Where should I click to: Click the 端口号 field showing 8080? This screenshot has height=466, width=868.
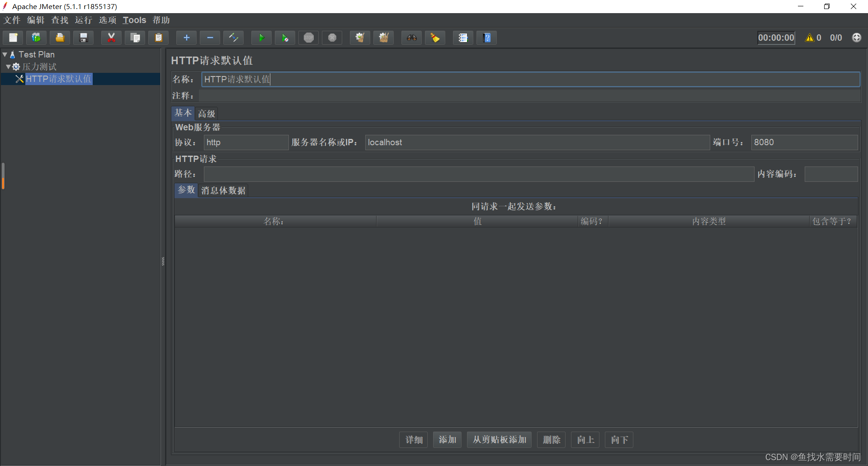pyautogui.click(x=804, y=143)
